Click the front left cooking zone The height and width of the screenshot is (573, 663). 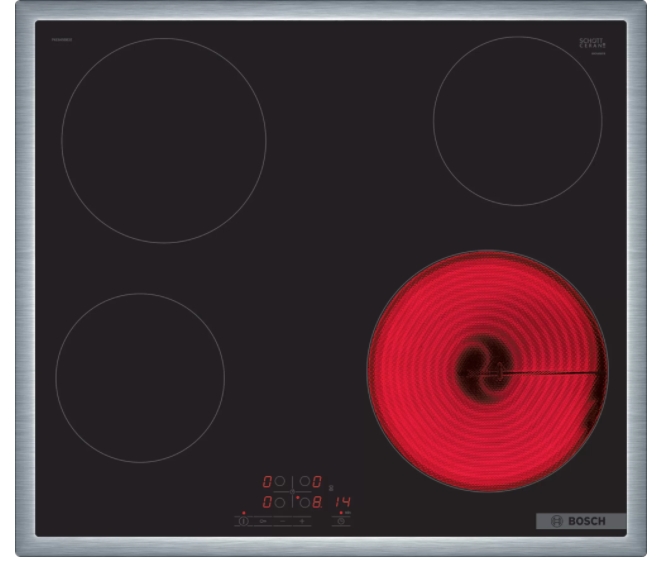click(140, 377)
